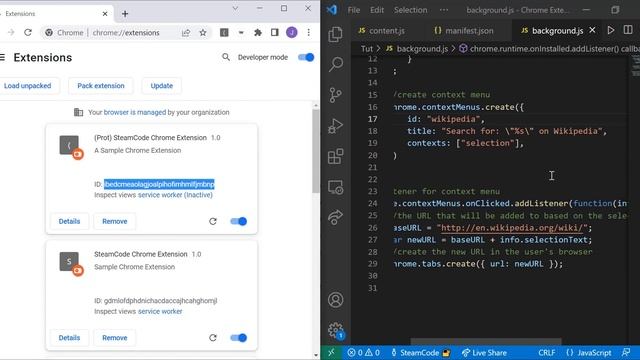Open the Source Control panel in VS Code
This screenshot has width=640, height=360.
click(x=336, y=95)
